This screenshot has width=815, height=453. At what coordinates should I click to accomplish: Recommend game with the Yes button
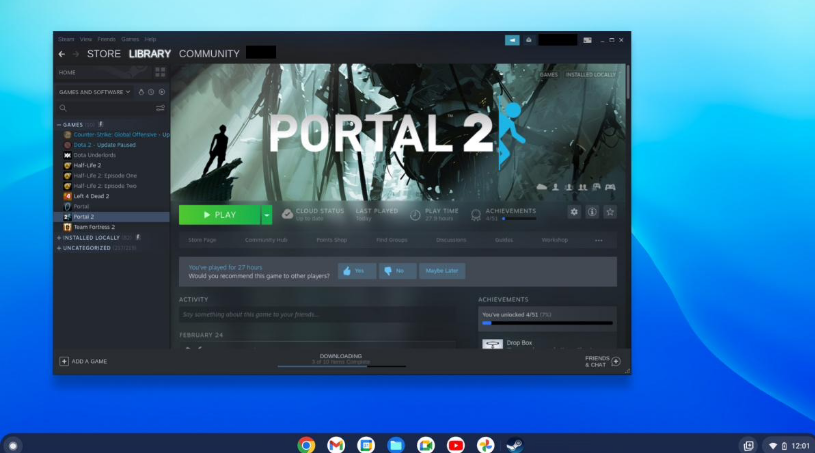click(x=357, y=271)
